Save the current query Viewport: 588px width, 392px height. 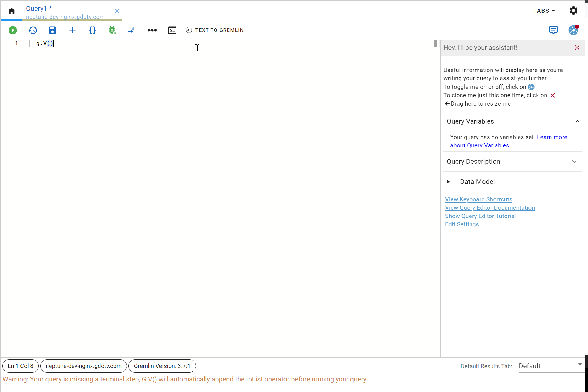tap(52, 30)
